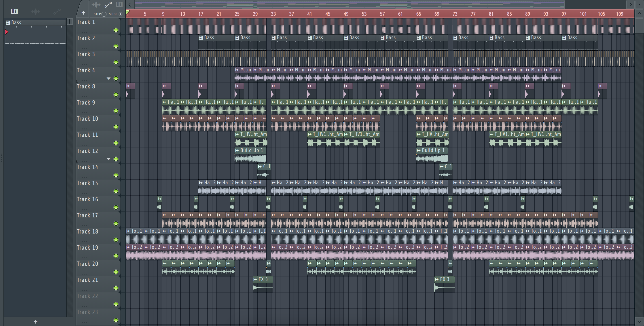The width and height of the screenshot is (644, 326).
Task: Select the Bass pattern name in the picker list
Action: pyautogui.click(x=16, y=22)
